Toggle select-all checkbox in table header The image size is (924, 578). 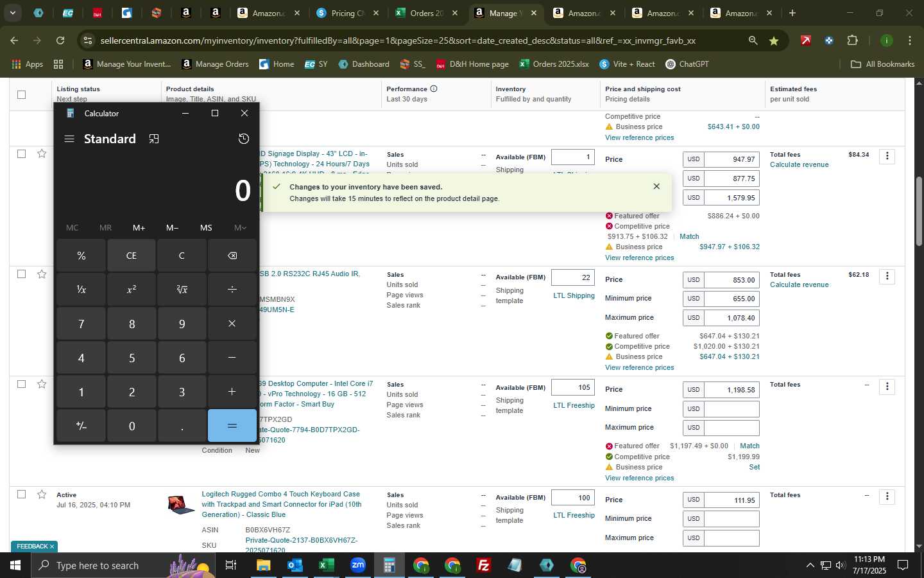pyautogui.click(x=21, y=94)
